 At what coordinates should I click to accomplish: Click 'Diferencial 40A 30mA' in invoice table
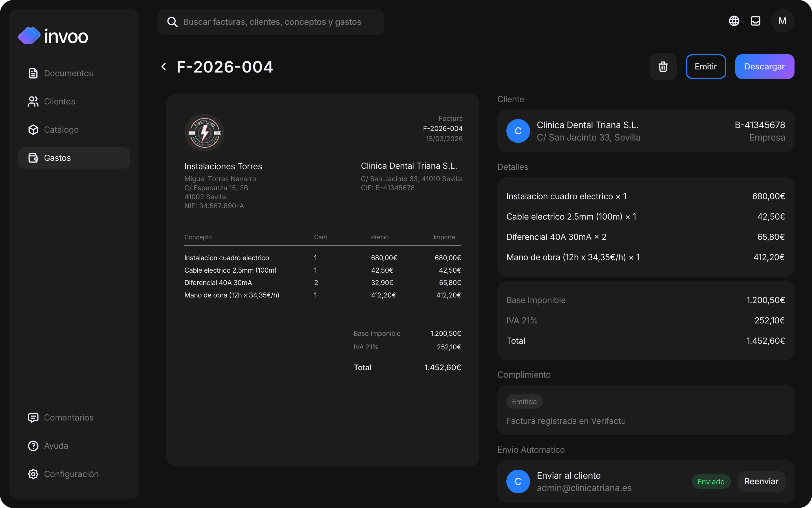(x=218, y=283)
